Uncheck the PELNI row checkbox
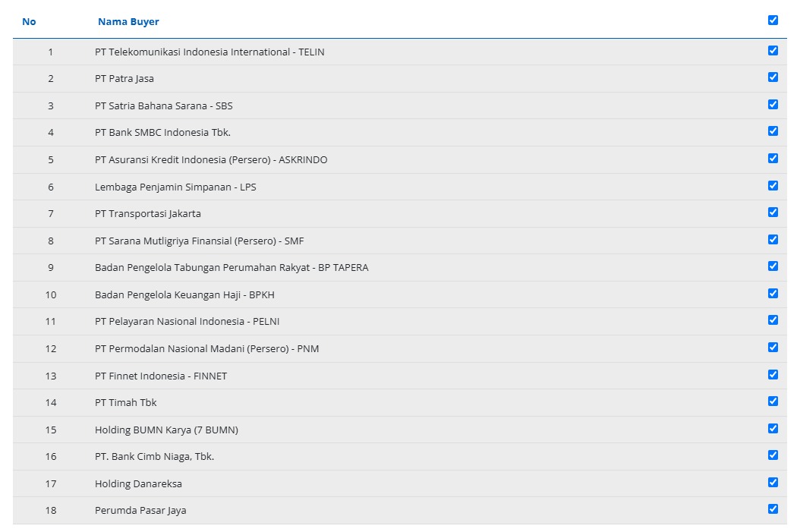 [773, 320]
